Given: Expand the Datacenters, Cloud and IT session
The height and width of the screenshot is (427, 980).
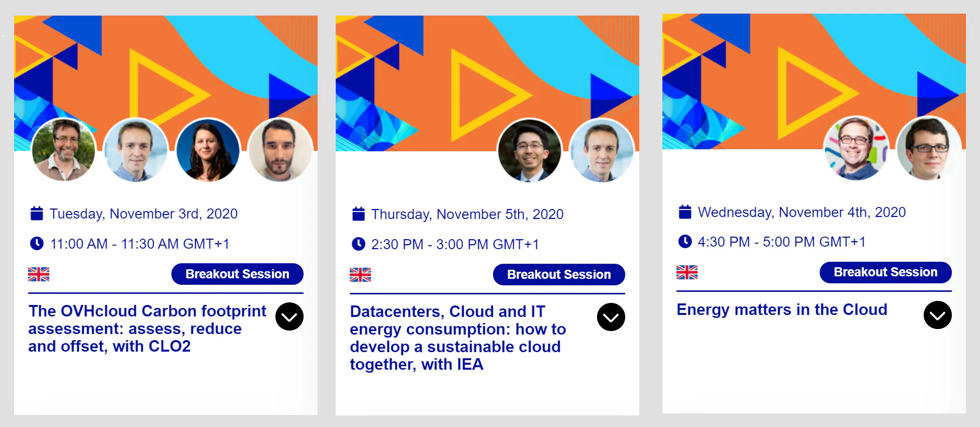Looking at the screenshot, I should 611,317.
